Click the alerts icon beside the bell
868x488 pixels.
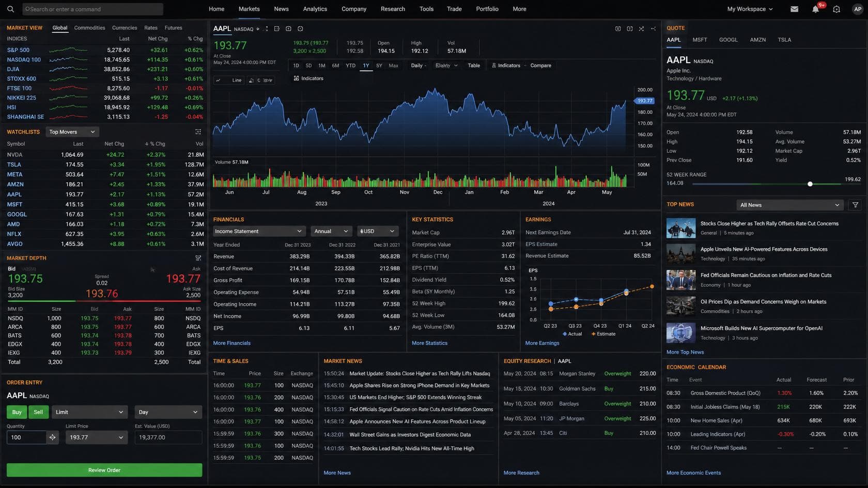point(836,9)
